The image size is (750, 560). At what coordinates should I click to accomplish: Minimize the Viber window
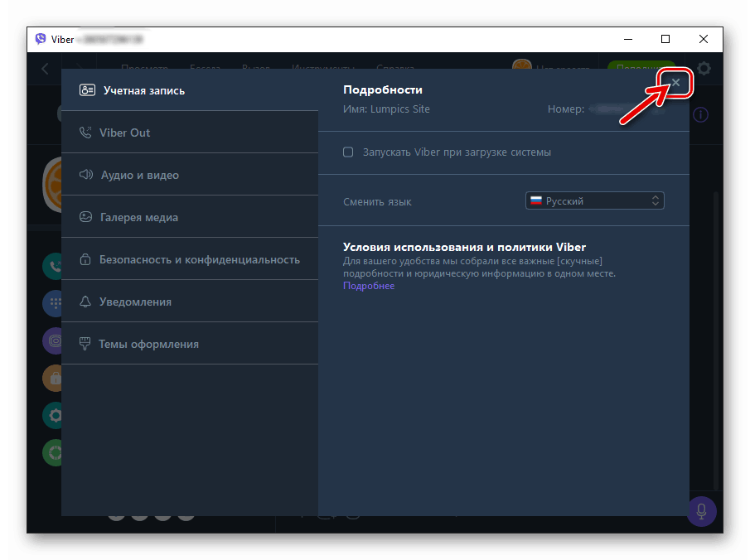click(x=628, y=39)
